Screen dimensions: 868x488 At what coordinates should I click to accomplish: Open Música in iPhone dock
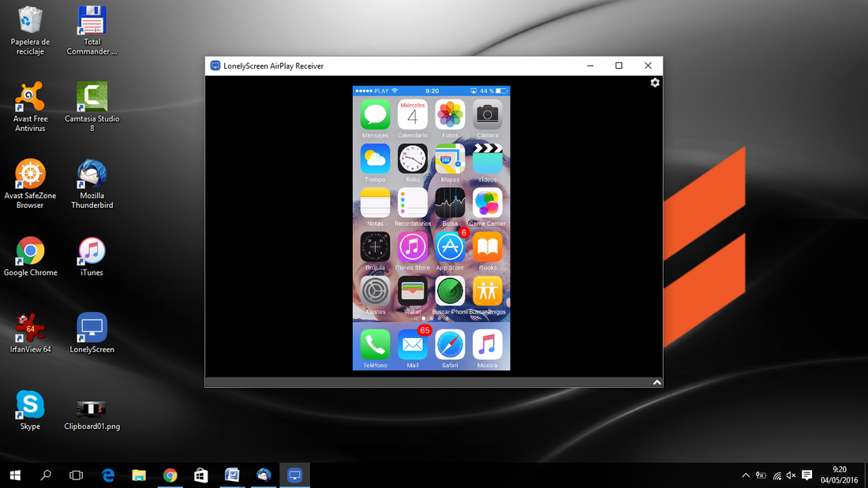(487, 344)
